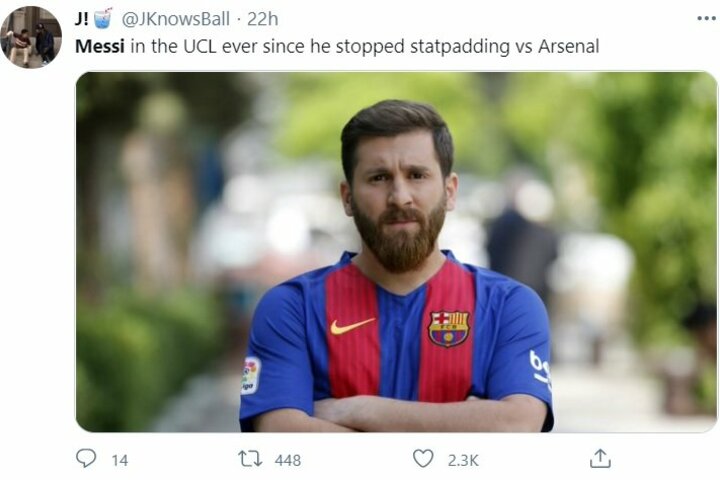
Task: Click the retweet count 448
Action: pos(287,460)
